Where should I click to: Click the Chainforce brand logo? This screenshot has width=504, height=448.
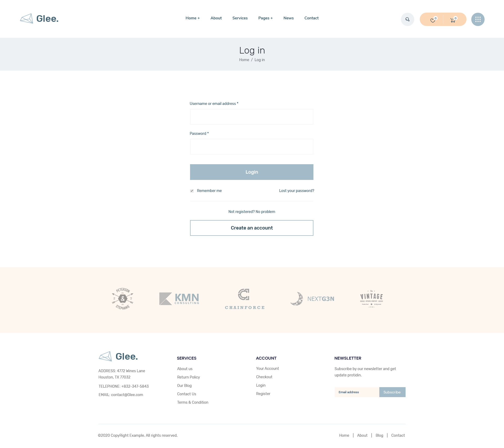pyautogui.click(x=245, y=299)
